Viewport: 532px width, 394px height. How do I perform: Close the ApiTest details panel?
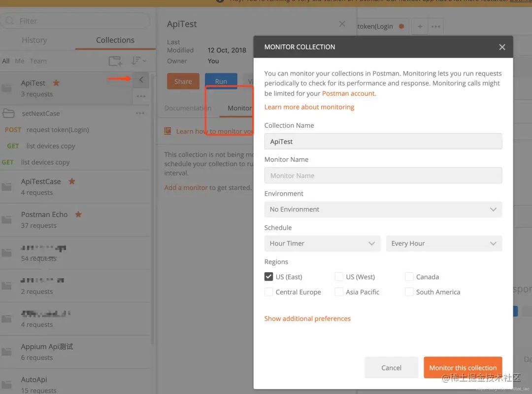[342, 24]
